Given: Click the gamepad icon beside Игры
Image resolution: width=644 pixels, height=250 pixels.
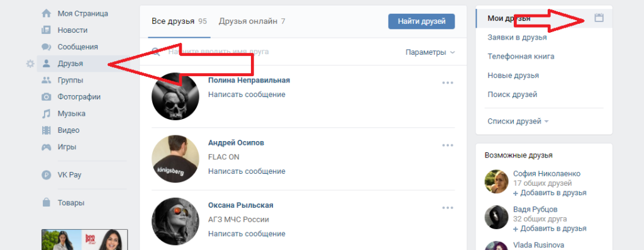Looking at the screenshot, I should coord(47,147).
